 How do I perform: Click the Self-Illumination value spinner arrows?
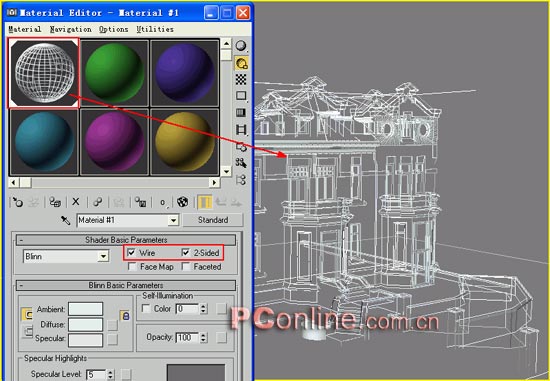(203, 309)
